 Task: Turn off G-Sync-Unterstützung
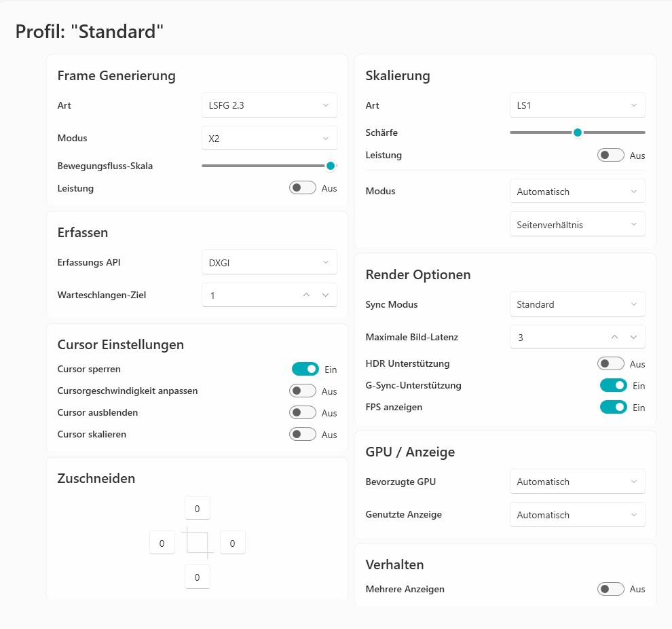(613, 386)
